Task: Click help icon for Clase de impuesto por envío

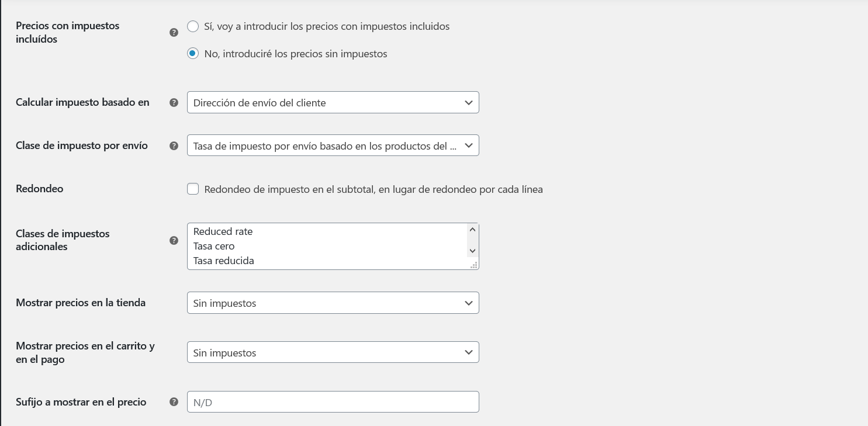Action: pos(174,146)
